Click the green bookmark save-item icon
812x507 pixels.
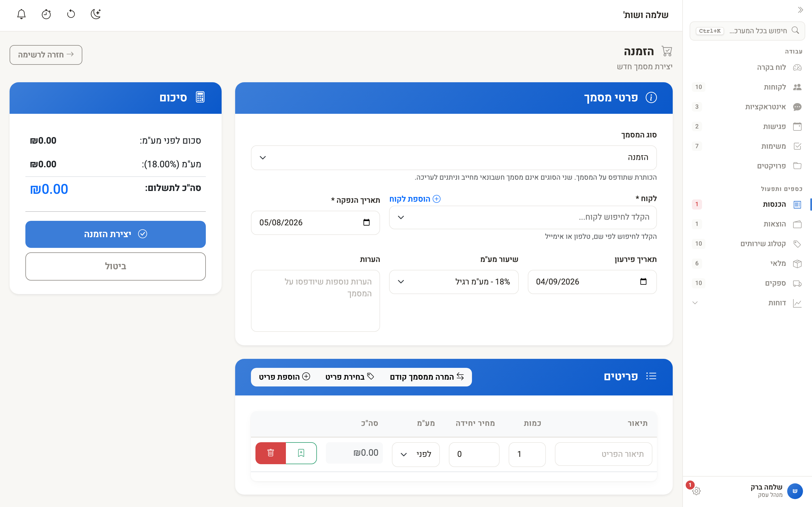pos(301,453)
